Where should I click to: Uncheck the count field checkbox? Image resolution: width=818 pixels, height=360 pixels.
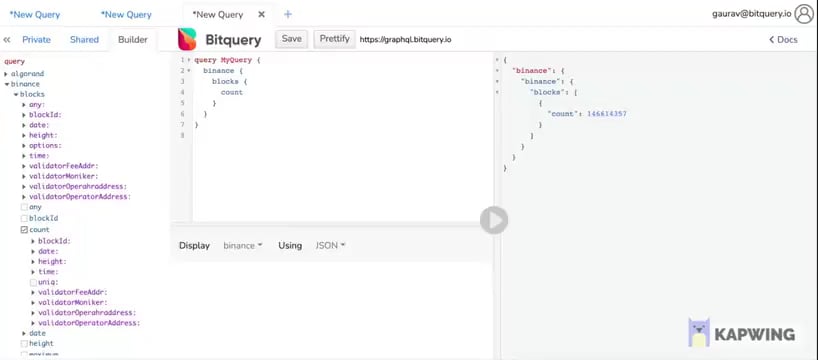pyautogui.click(x=24, y=230)
